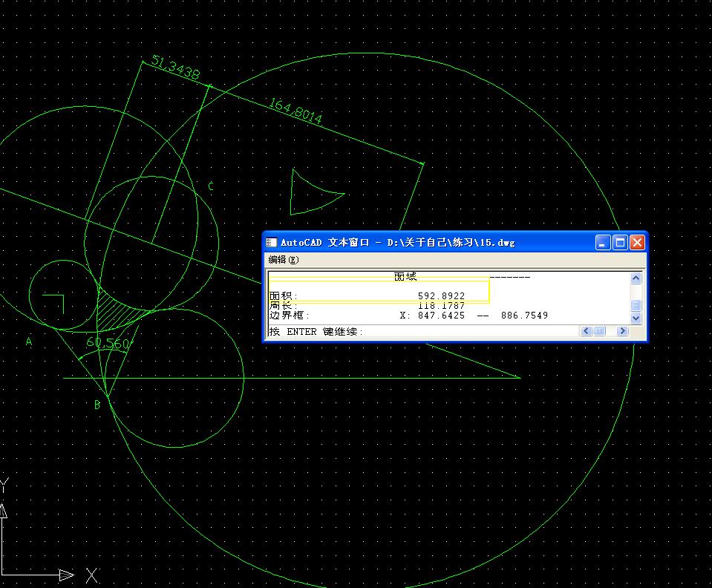Click the minimize icon of the text window

(604, 242)
